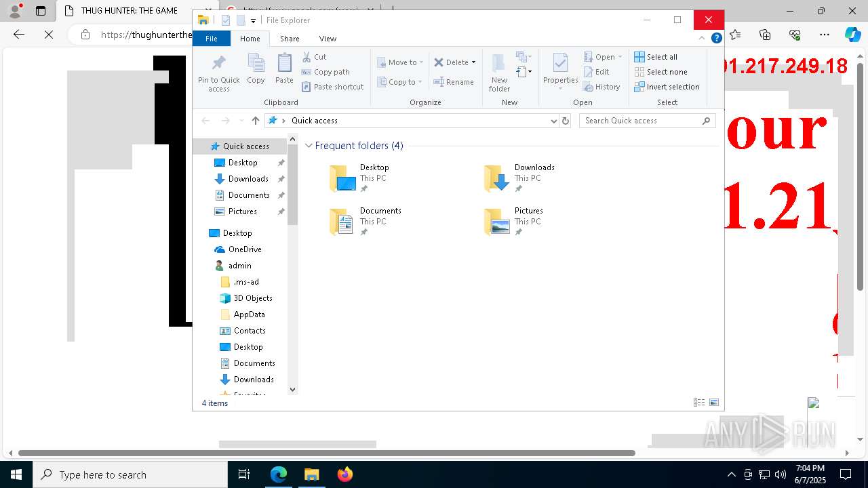Click navigation pane scroll down arrow

293,390
